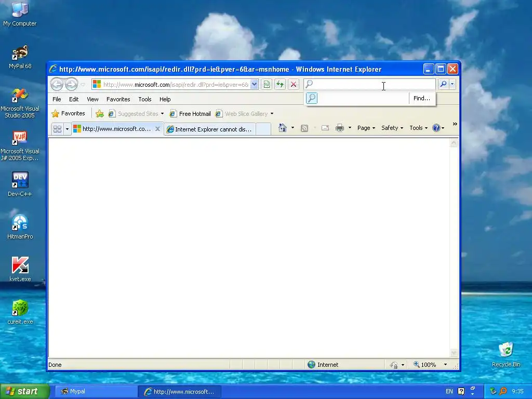
Task: Open the command bar Tools menu
Action: coord(418,128)
